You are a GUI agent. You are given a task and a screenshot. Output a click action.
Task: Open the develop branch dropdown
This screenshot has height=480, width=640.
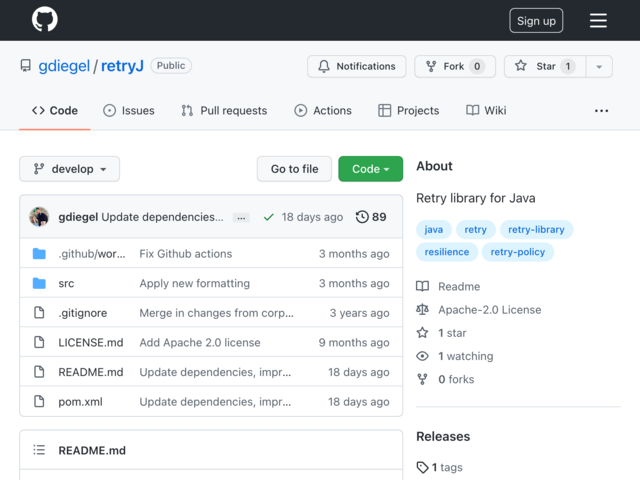coord(70,169)
